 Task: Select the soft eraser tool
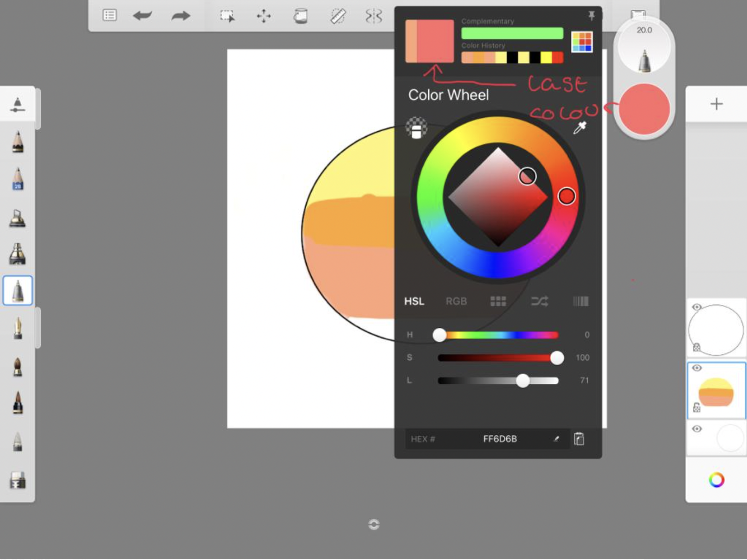coord(18,441)
